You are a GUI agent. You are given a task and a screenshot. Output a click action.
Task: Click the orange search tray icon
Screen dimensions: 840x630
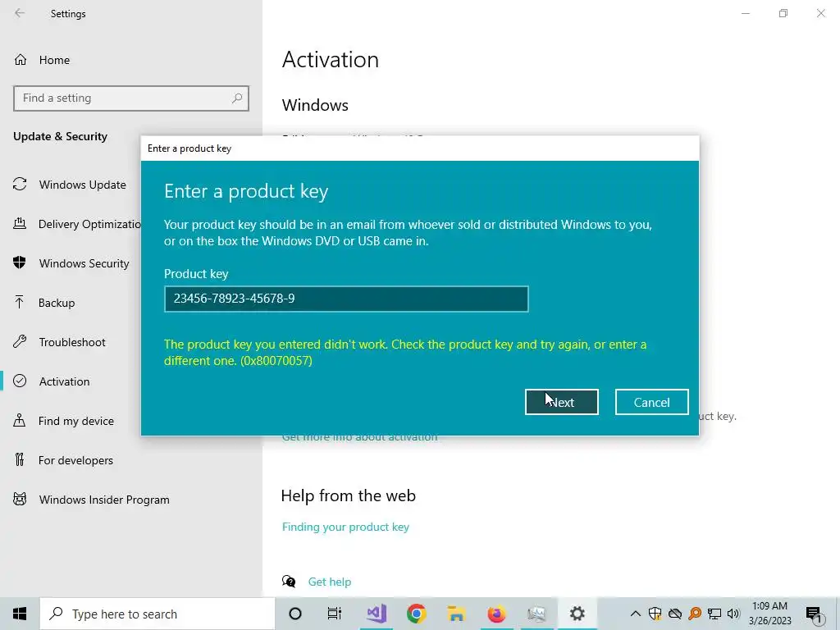(695, 614)
